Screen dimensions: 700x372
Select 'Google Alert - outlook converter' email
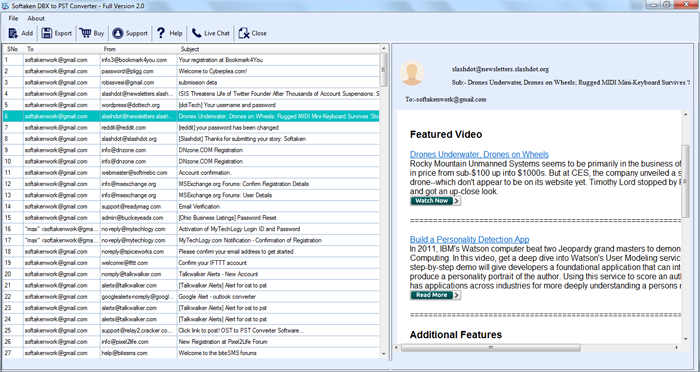point(191,297)
